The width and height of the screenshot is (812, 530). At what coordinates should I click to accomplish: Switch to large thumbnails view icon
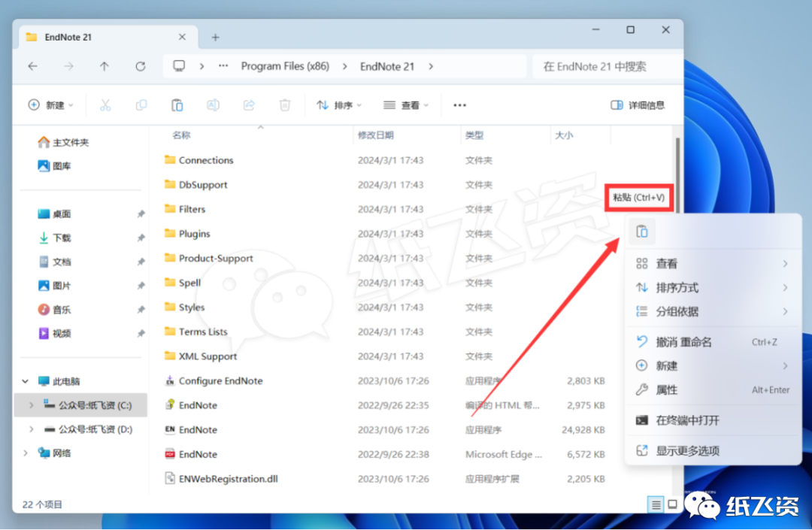pos(672,504)
